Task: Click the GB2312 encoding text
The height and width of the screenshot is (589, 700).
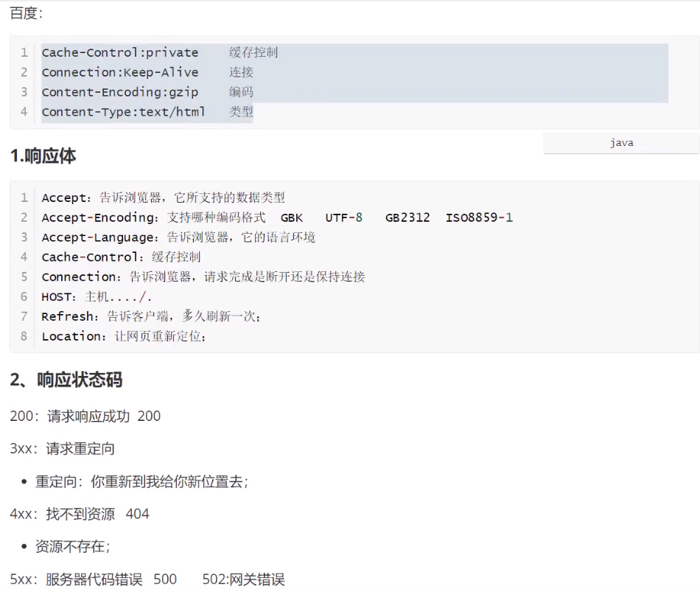Action: pos(407,217)
